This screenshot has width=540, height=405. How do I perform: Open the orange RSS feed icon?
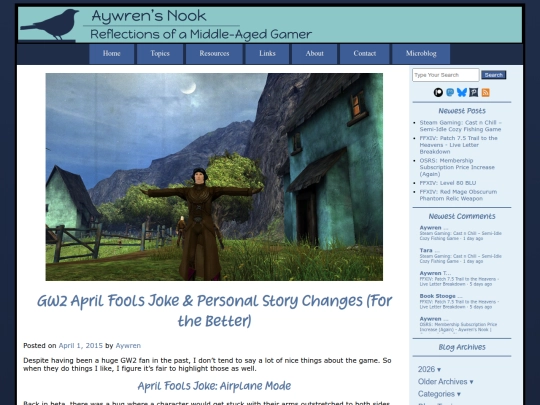coord(486,92)
